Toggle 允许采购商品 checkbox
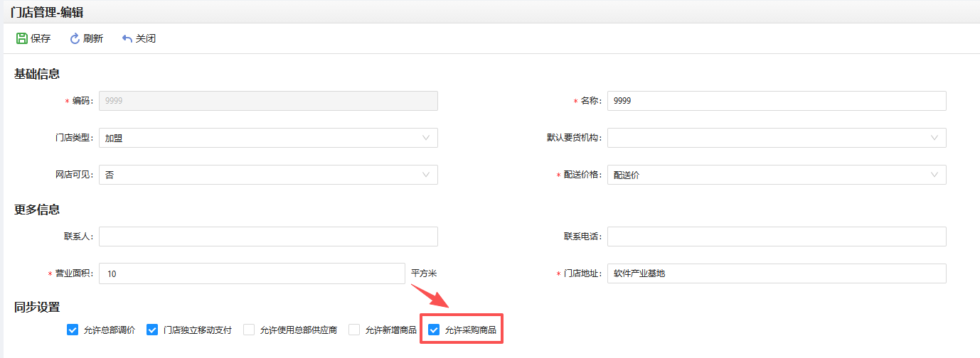 (x=433, y=330)
